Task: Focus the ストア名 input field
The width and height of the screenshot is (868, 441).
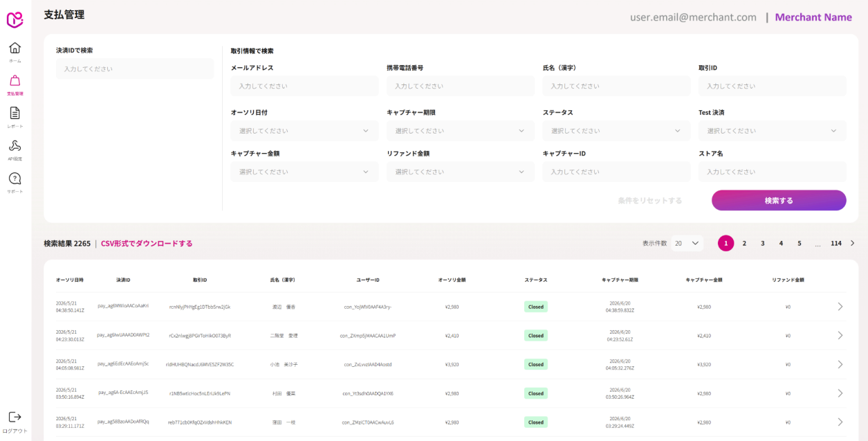Action: pos(773,172)
